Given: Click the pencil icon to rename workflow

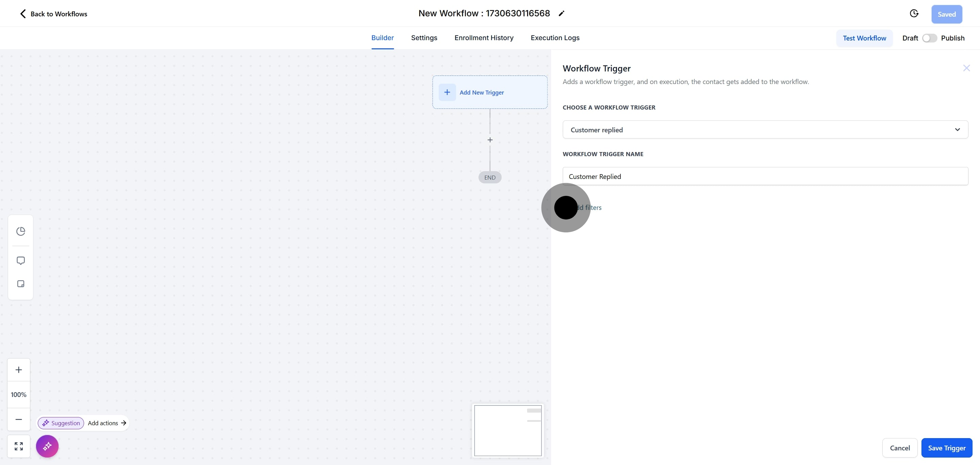Looking at the screenshot, I should pyautogui.click(x=561, y=14).
